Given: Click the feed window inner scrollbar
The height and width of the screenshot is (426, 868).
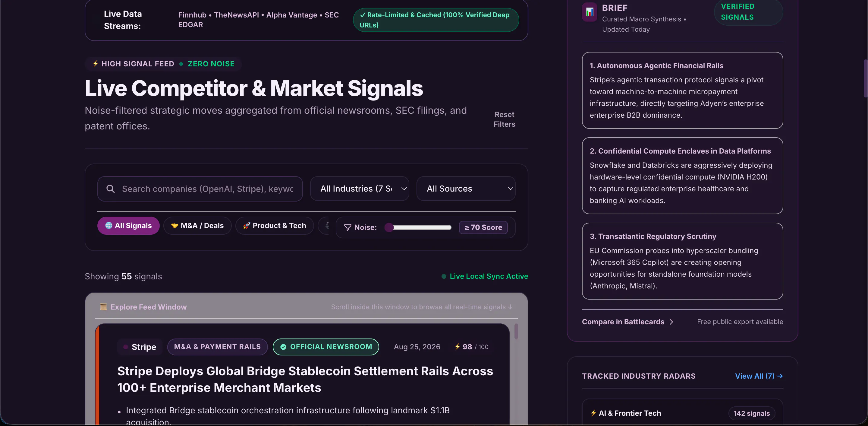Looking at the screenshot, I should 516,332.
